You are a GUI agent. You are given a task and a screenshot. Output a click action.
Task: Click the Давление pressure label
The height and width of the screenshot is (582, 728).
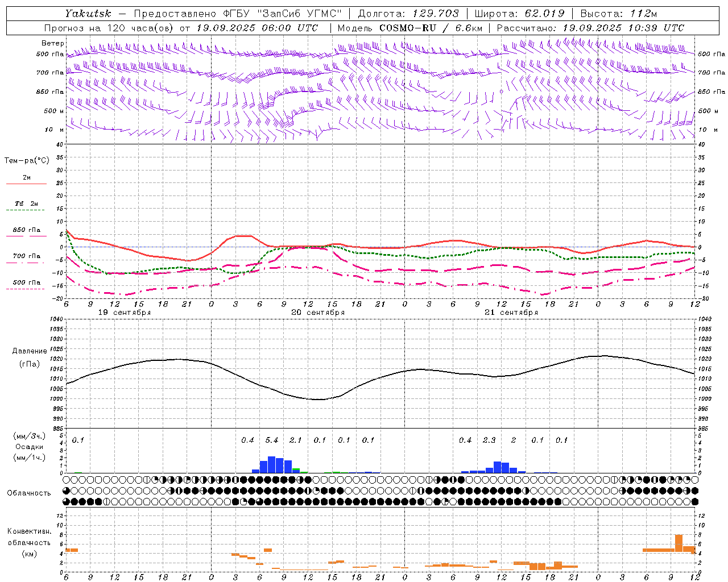pyautogui.click(x=30, y=351)
